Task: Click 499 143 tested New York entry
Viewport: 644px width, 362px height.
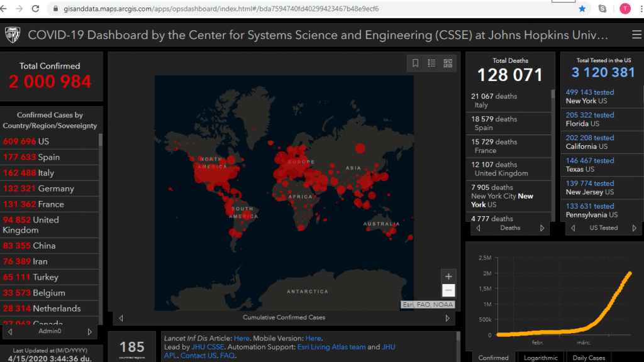Action: (x=602, y=96)
